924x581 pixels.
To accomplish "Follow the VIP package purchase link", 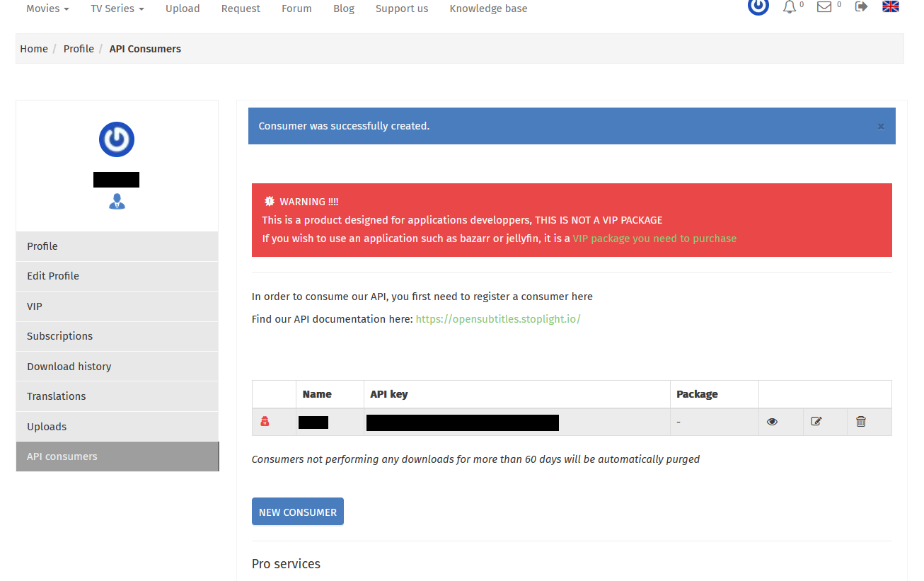I will click(654, 238).
